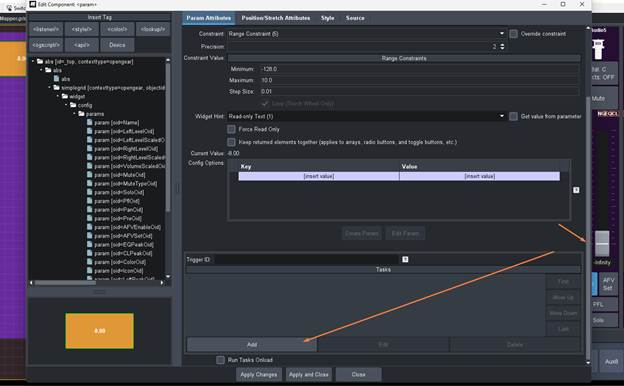The image size is (624, 386).
Task: Click the params folder icon in the tree
Action: 81,114
